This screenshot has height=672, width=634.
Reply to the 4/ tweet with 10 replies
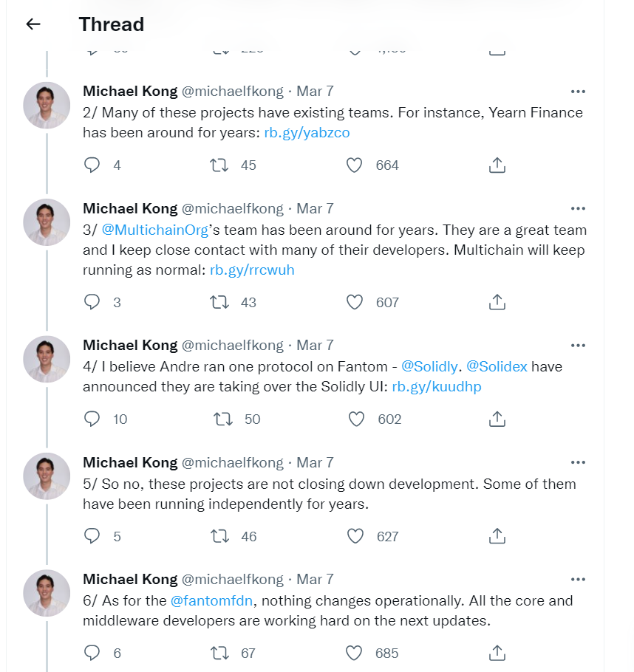92,419
